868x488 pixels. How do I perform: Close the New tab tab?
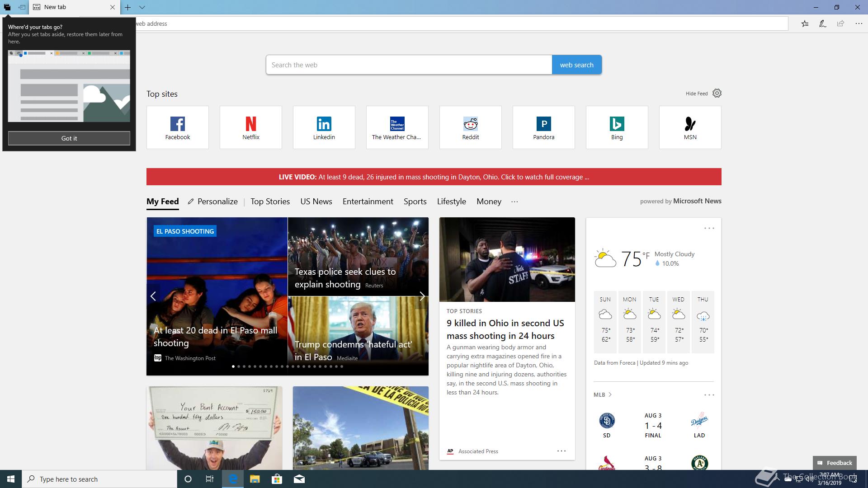click(x=113, y=7)
